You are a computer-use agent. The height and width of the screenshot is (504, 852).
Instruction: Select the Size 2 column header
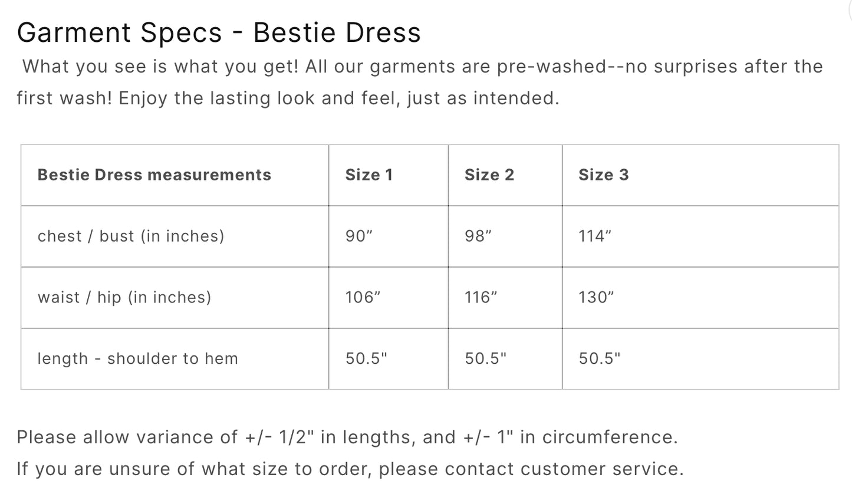tap(489, 175)
